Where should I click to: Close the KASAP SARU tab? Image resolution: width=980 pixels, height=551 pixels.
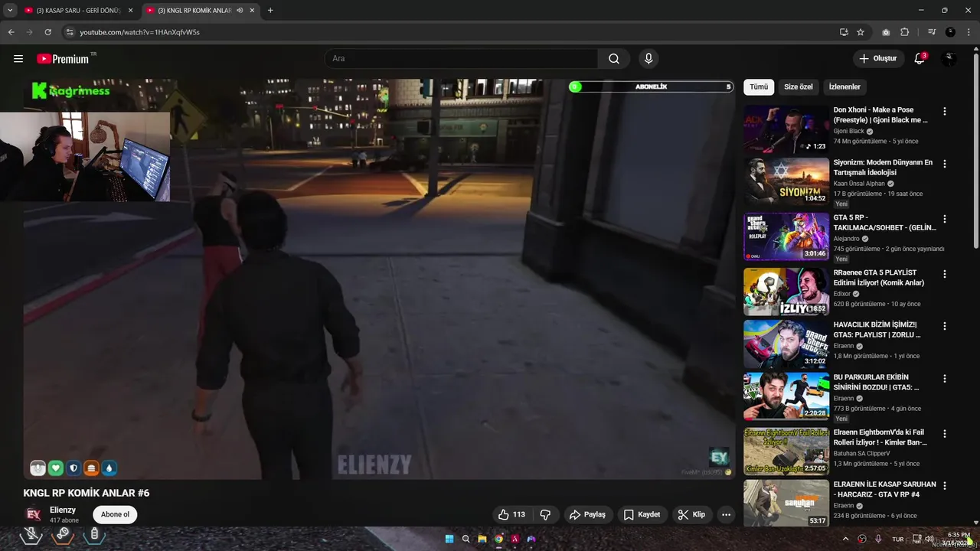click(x=130, y=11)
